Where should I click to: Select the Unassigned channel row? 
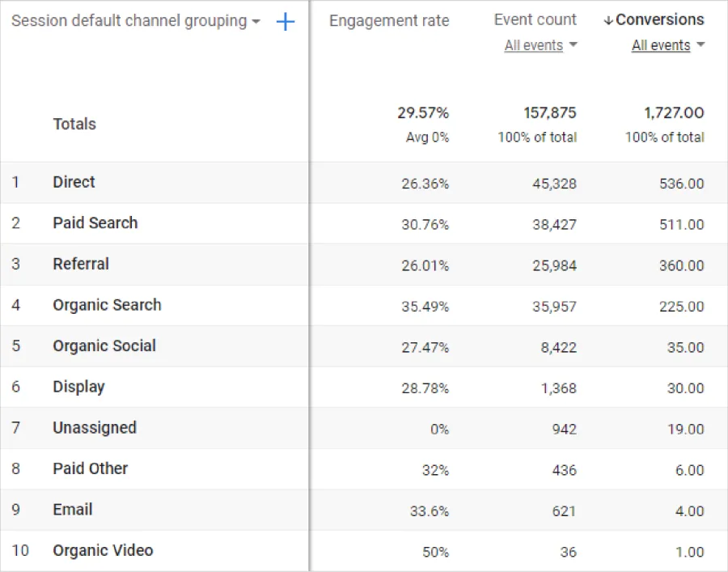click(95, 427)
